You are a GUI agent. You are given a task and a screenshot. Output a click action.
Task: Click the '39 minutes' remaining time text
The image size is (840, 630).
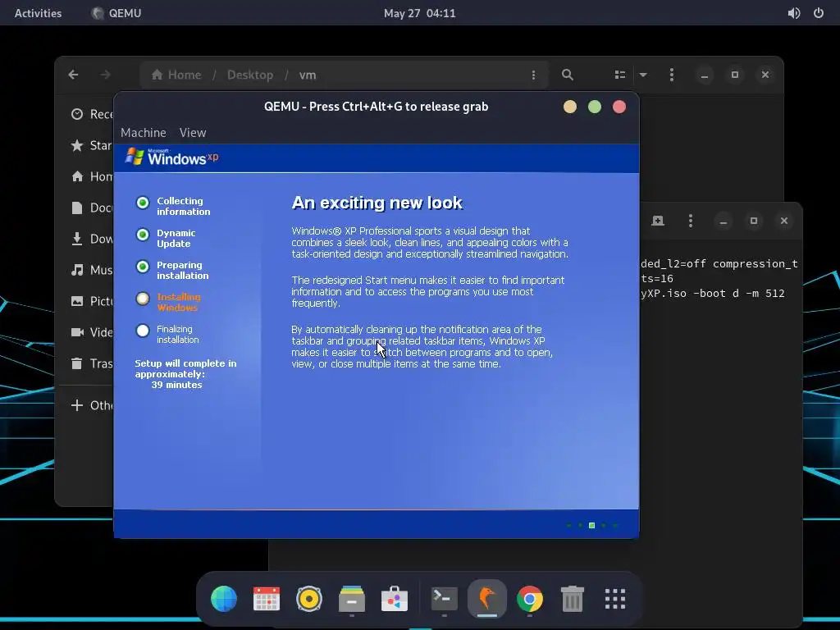[x=177, y=385]
